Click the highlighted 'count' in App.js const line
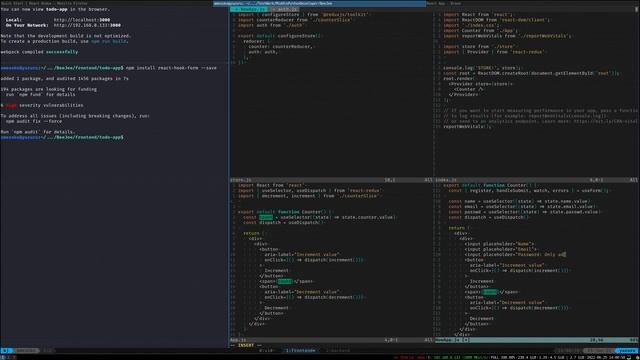Image resolution: width=640 pixels, height=360 pixels. point(266,217)
